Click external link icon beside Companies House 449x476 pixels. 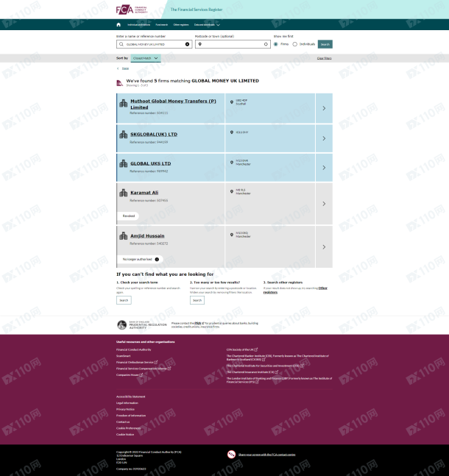[141, 375]
